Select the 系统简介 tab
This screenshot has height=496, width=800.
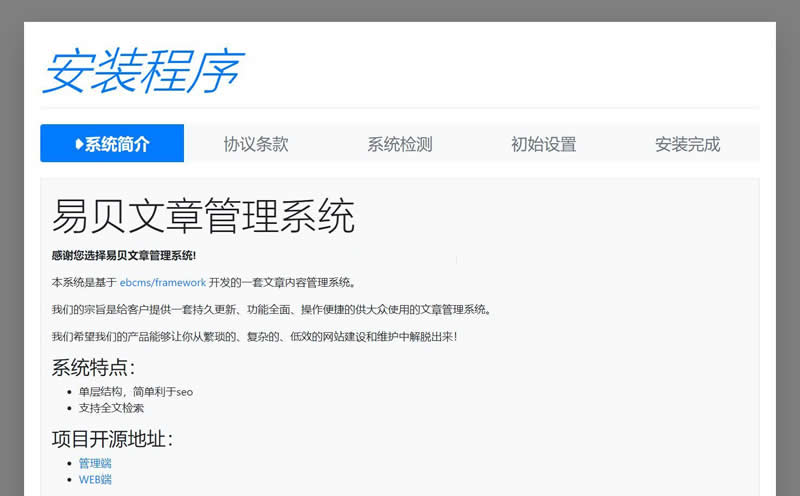(116, 144)
